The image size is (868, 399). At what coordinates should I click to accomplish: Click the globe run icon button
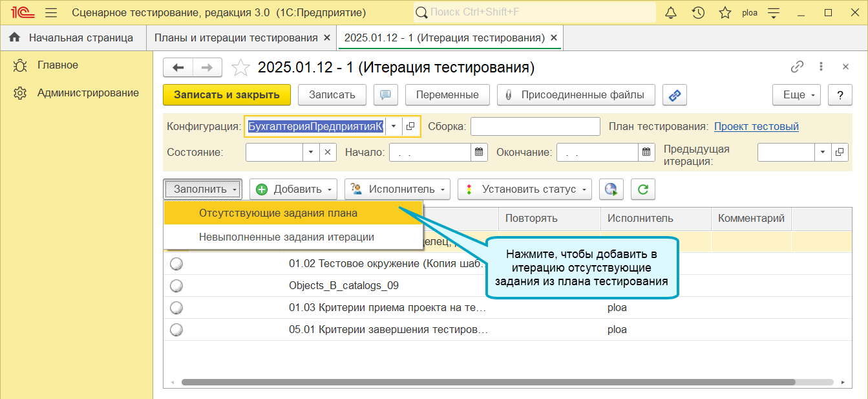pyautogui.click(x=611, y=189)
